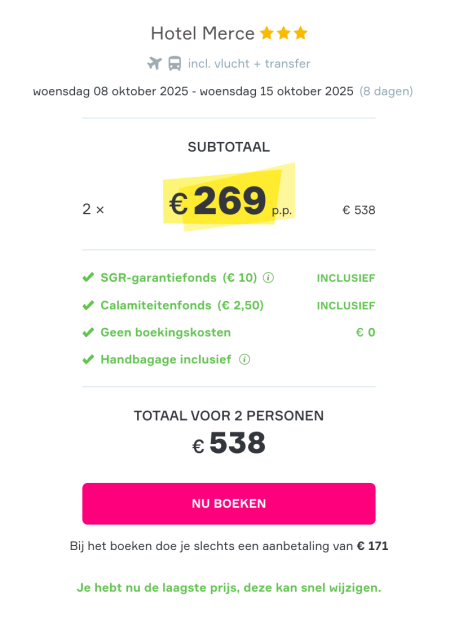Click the incl. vlucht + transfer text
This screenshot has width=450, height=621.
(249, 63)
